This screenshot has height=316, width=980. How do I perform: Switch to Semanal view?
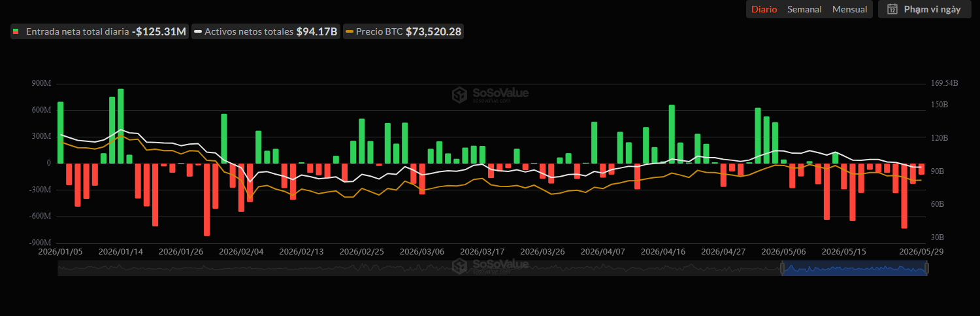pos(804,9)
